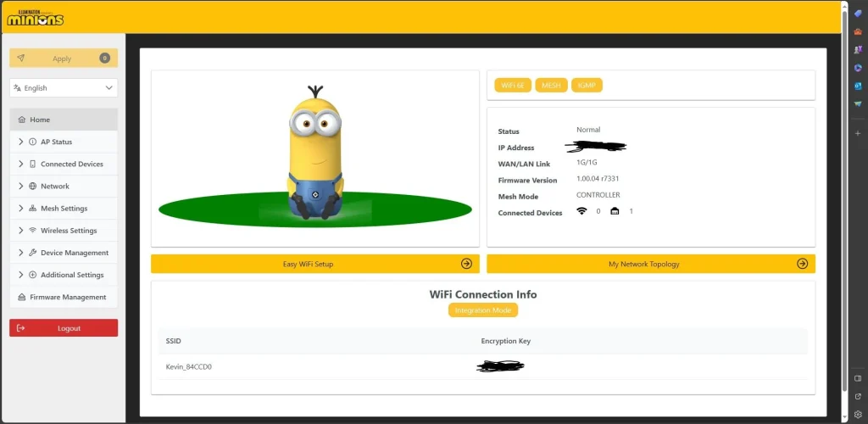Click the wireless clients icon in Connected Devices row
Screen dimensions: 868x424
[581, 211]
